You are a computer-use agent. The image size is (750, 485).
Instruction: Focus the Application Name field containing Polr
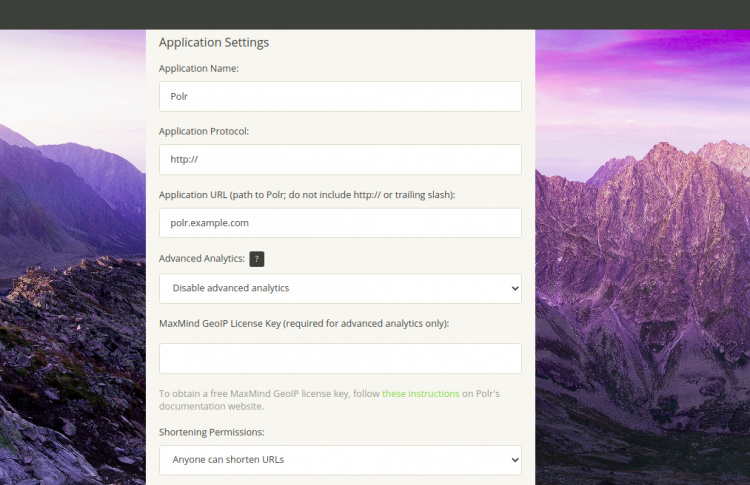[x=340, y=96]
